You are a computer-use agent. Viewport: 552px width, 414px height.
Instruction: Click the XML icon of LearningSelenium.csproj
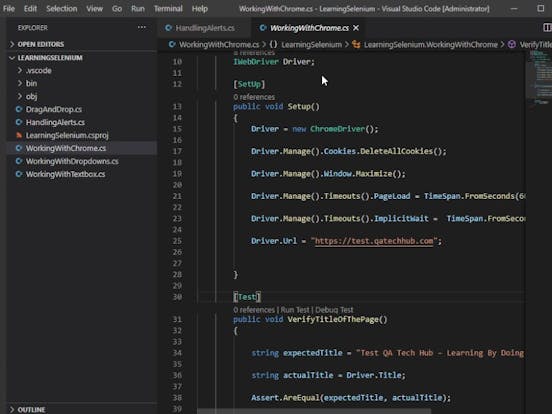[x=19, y=135]
